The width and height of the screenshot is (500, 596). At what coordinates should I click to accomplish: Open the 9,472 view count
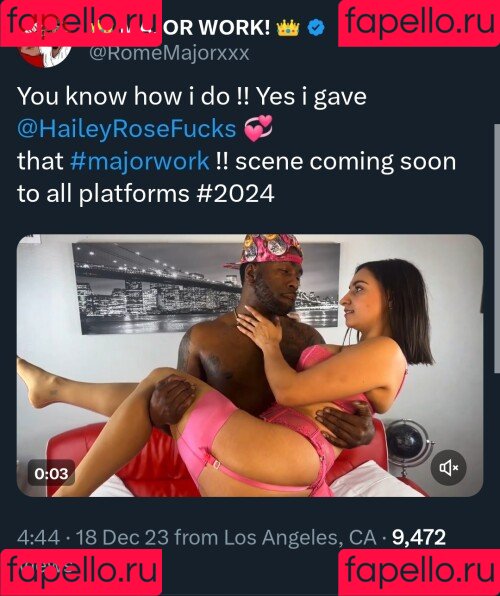coord(419,537)
